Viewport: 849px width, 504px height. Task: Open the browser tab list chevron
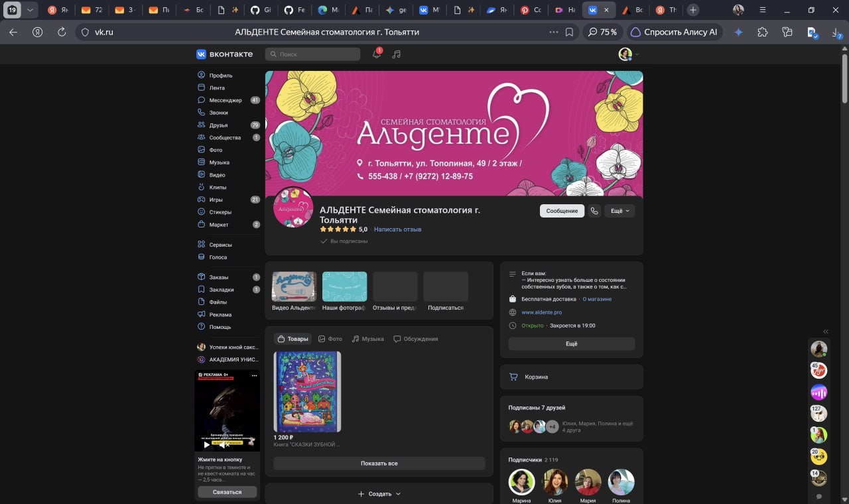30,10
